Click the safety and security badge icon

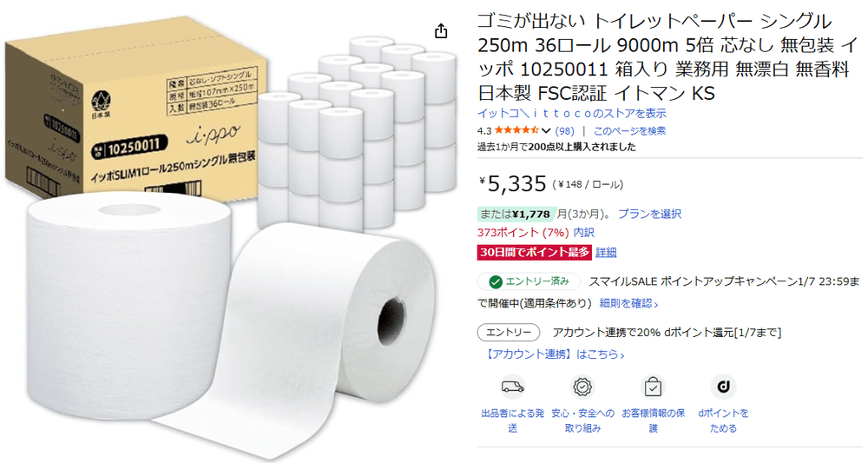point(582,387)
